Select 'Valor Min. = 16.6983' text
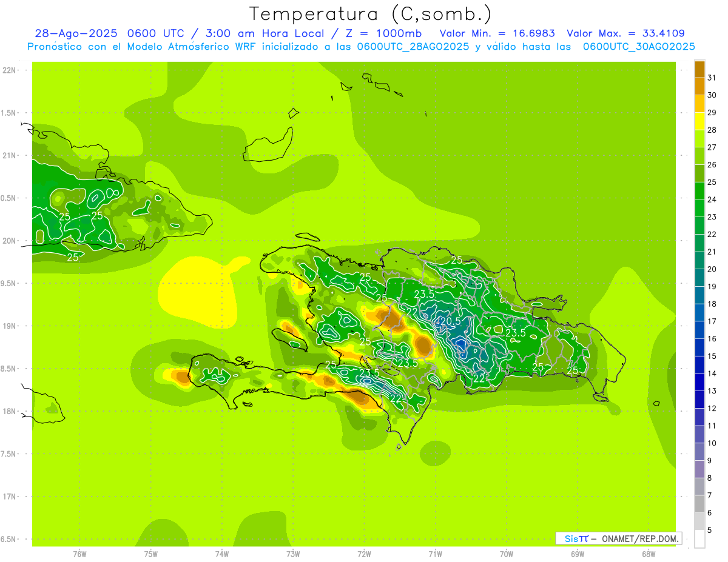The image size is (728, 562). click(x=497, y=33)
